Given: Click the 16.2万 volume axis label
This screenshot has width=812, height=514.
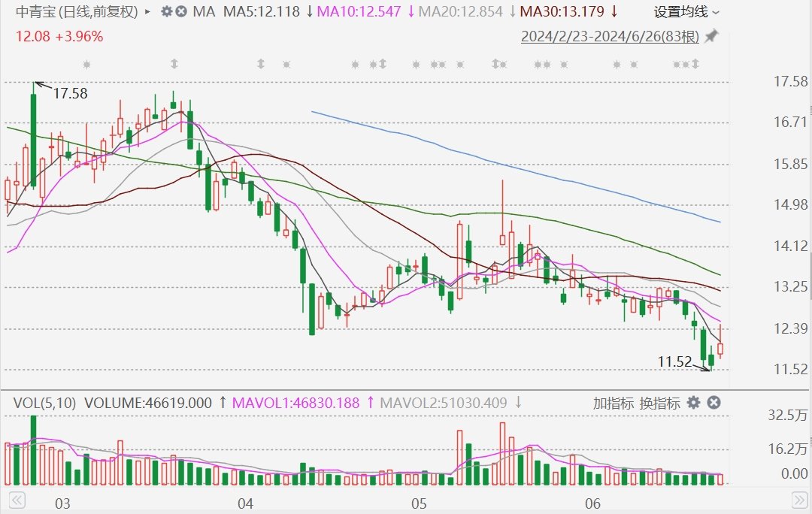Looking at the screenshot, I should (x=788, y=449).
